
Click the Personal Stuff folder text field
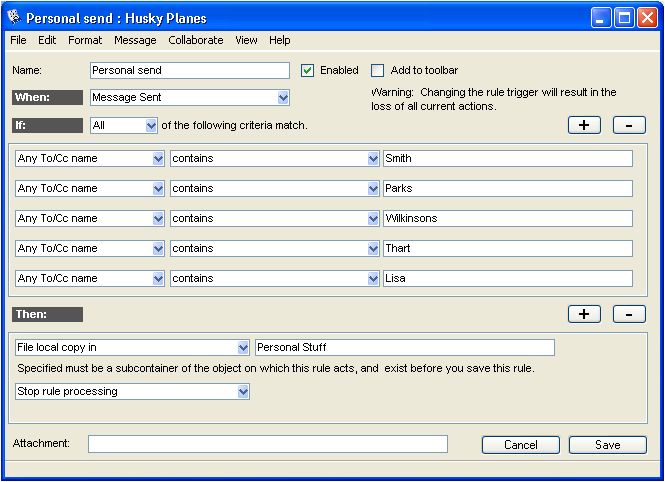coord(404,348)
